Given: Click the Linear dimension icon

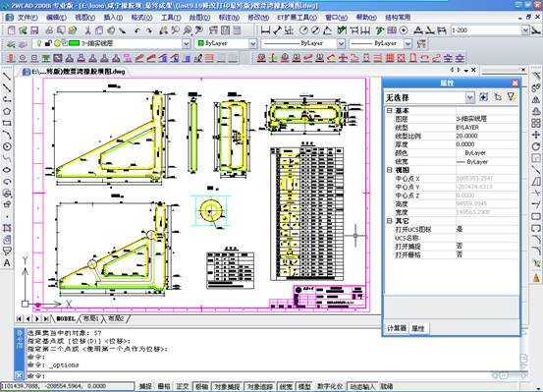Looking at the screenshot, I should [x=265, y=30].
